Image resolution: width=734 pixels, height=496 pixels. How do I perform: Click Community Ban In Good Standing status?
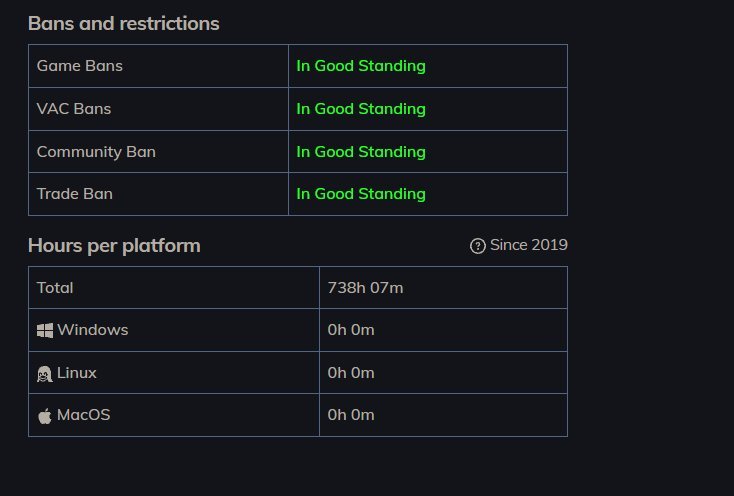pos(361,152)
